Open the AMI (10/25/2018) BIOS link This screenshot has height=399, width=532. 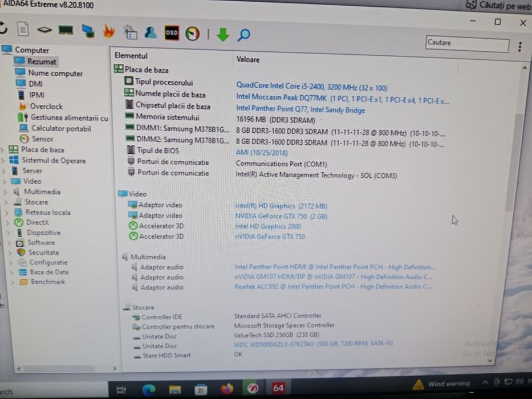[x=262, y=153]
